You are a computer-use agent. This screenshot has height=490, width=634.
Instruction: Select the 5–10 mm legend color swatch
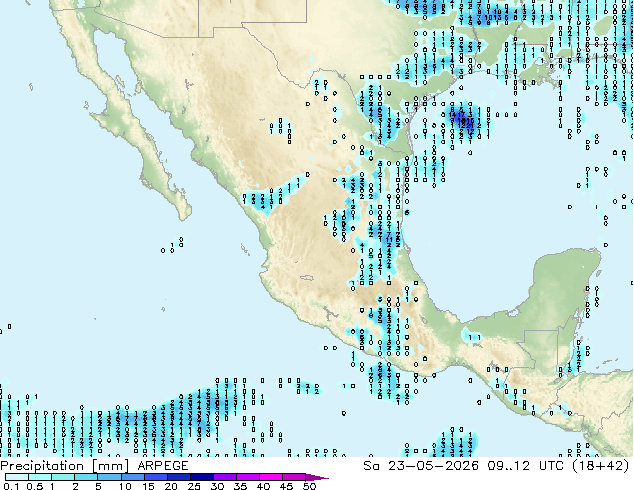109,477
